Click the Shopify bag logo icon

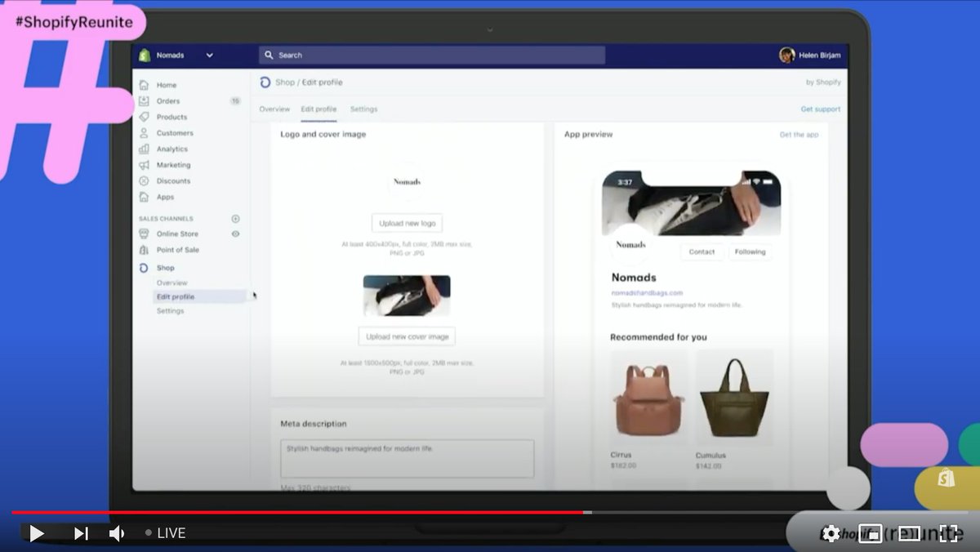[145, 56]
